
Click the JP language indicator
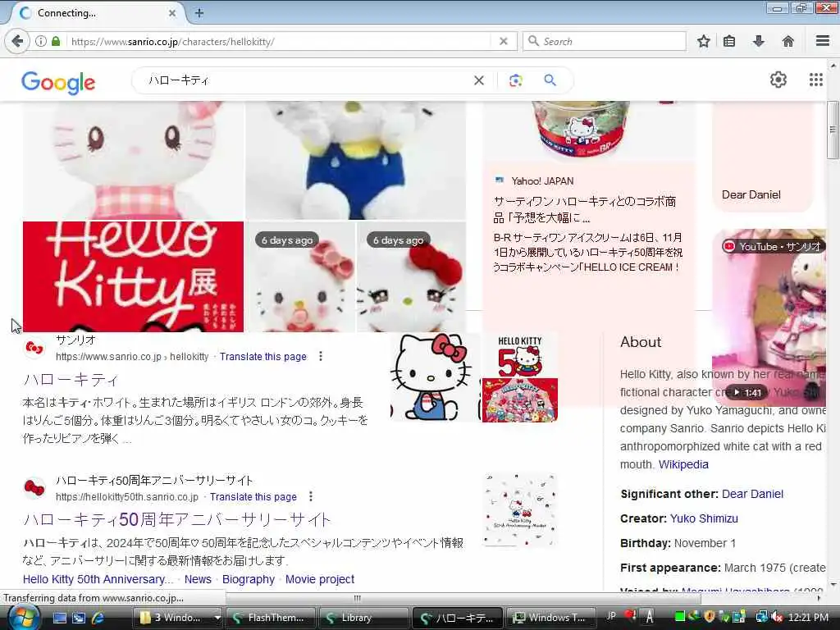(610, 616)
